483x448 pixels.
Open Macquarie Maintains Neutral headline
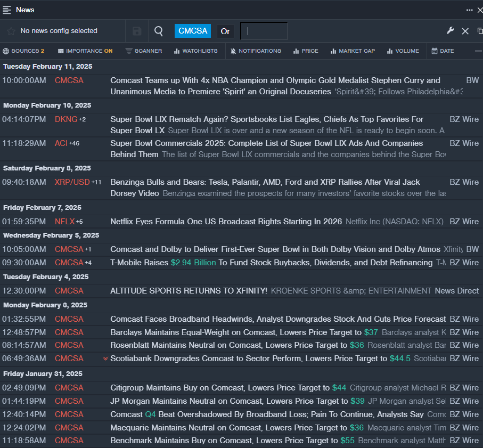[237, 428]
